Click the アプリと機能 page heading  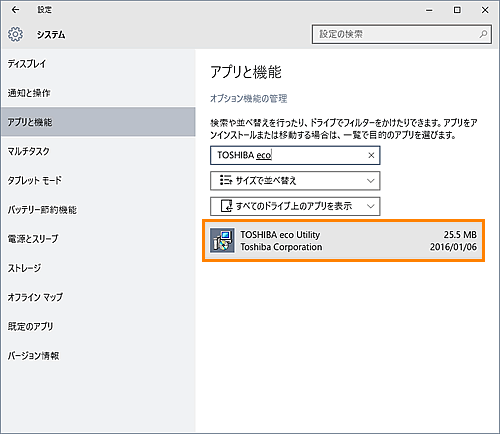pyautogui.click(x=246, y=72)
